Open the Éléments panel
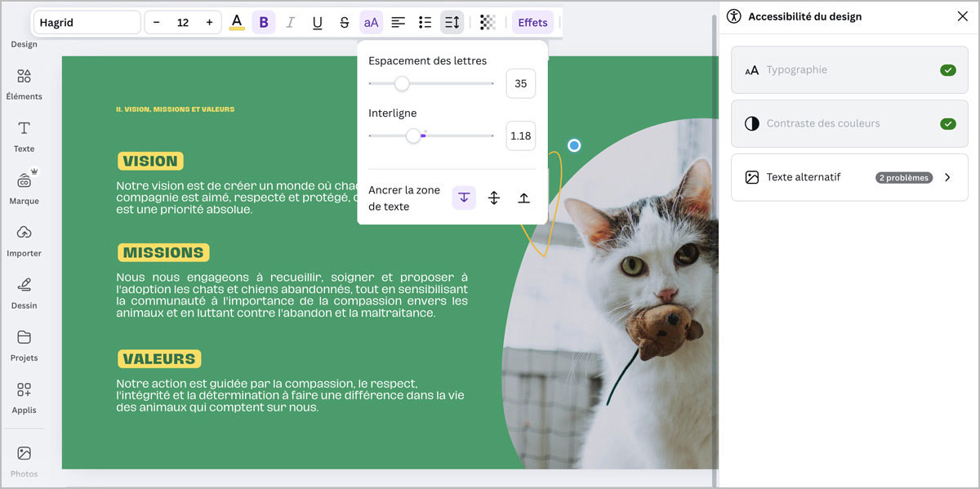Viewport: 980px width, 489px height. 24,84
